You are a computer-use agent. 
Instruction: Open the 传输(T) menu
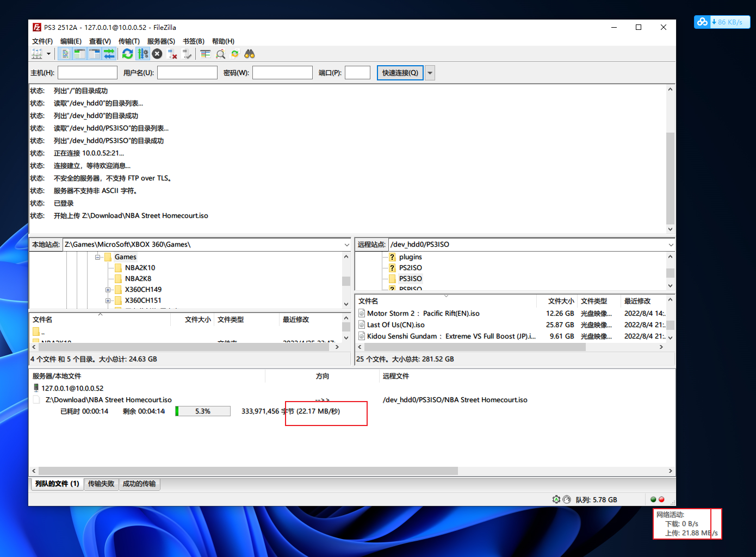tap(129, 41)
